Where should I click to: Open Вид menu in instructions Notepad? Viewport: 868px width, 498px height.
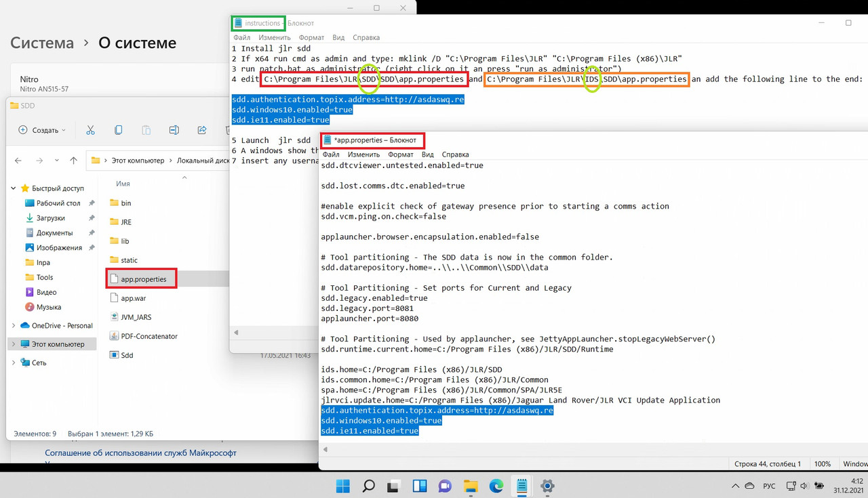coord(338,38)
